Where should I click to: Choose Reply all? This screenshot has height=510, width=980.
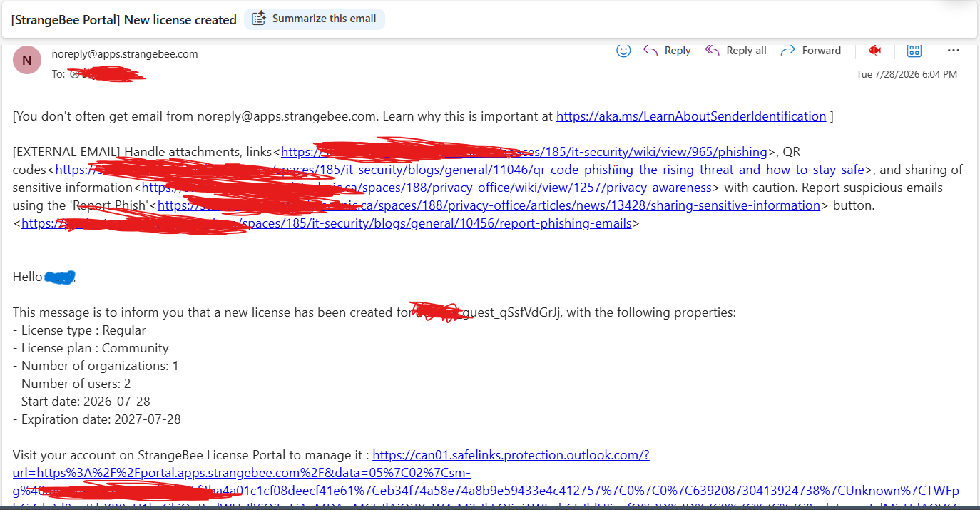click(x=735, y=51)
